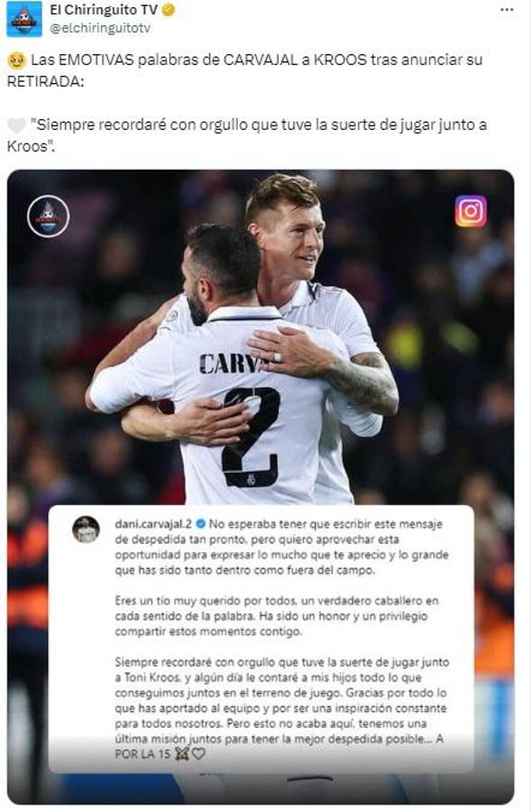Click the teary face emoji in tweet

point(16,60)
